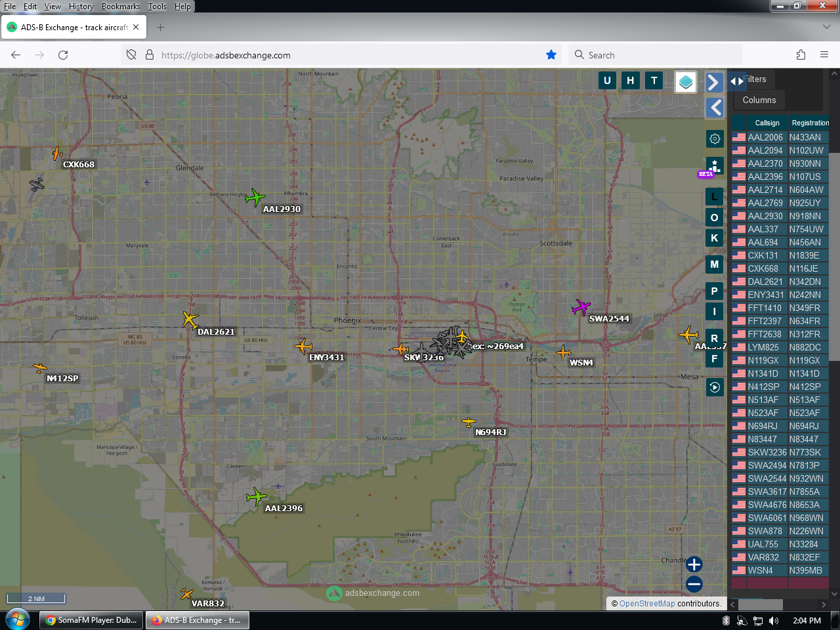Toggle the K map button
This screenshot has width=840, height=630.
pyautogui.click(x=715, y=238)
